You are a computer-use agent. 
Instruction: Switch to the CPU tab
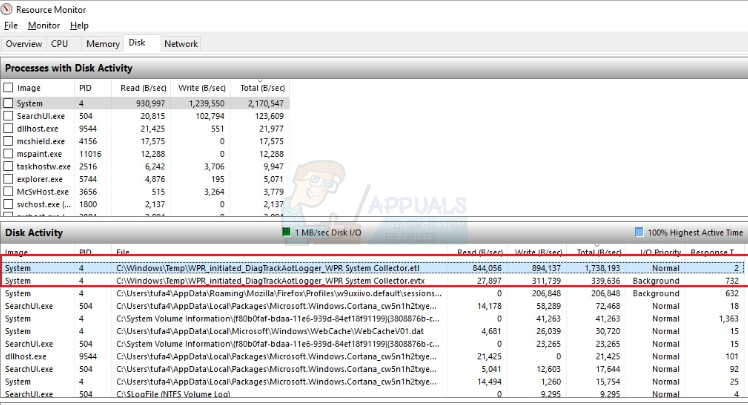[60, 44]
